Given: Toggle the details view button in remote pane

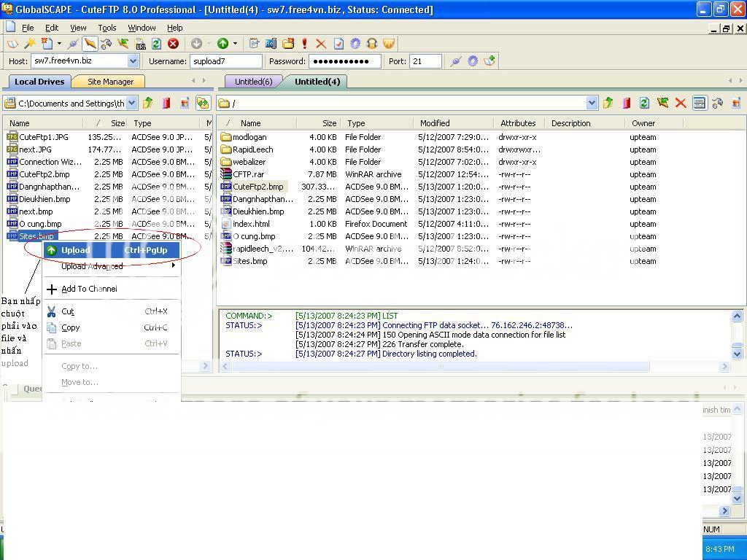Looking at the screenshot, I should point(699,103).
